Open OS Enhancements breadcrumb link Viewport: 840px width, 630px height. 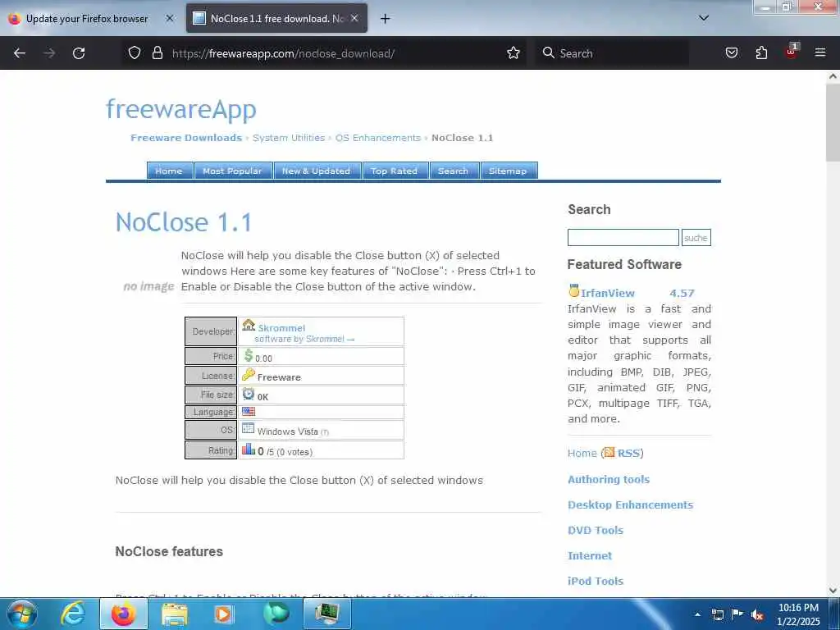coord(377,138)
